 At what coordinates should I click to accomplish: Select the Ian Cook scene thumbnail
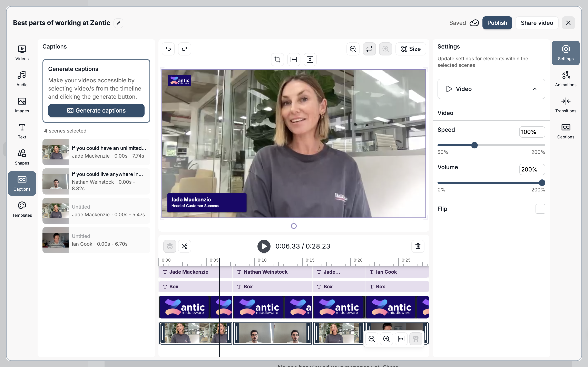(x=55, y=240)
